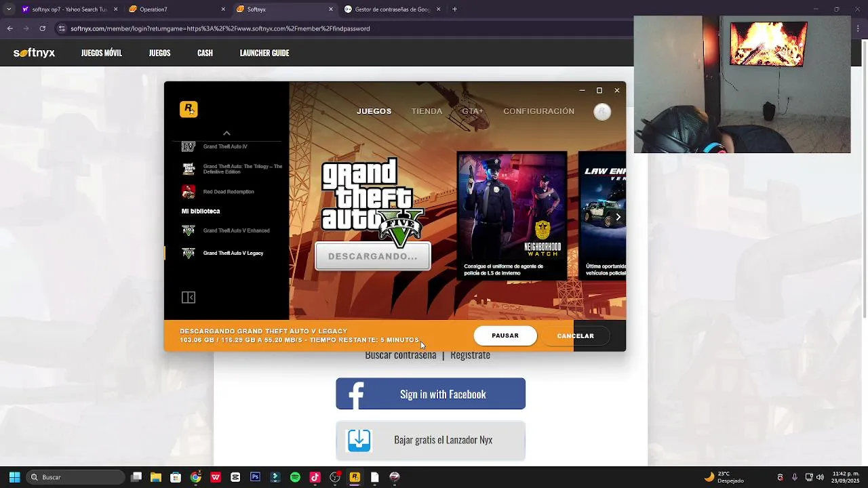868x488 pixels.
Task: Close the Operation7 browser tab
Action: [223, 9]
